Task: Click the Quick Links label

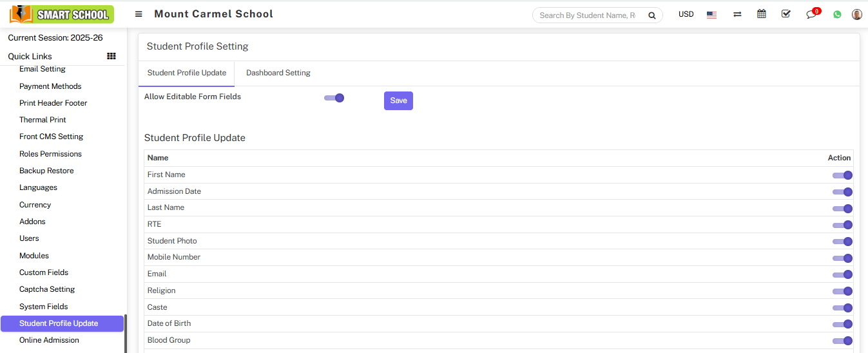Action: 30,56
